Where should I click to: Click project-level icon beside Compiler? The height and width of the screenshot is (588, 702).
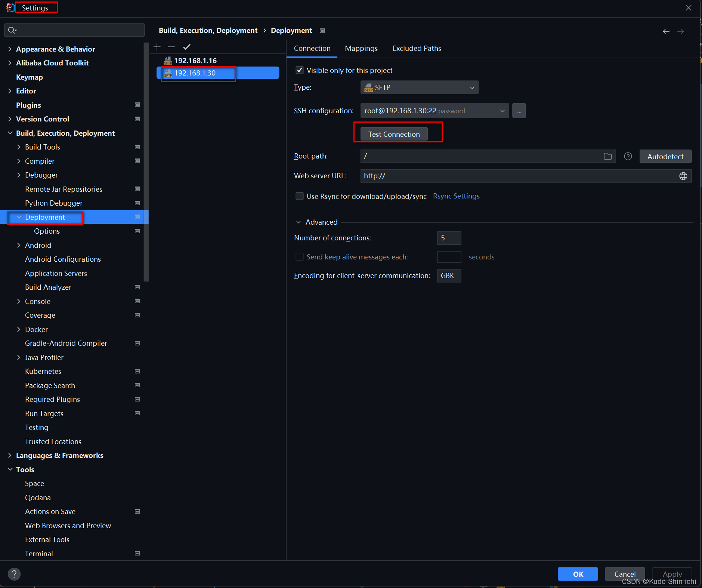[x=137, y=161]
